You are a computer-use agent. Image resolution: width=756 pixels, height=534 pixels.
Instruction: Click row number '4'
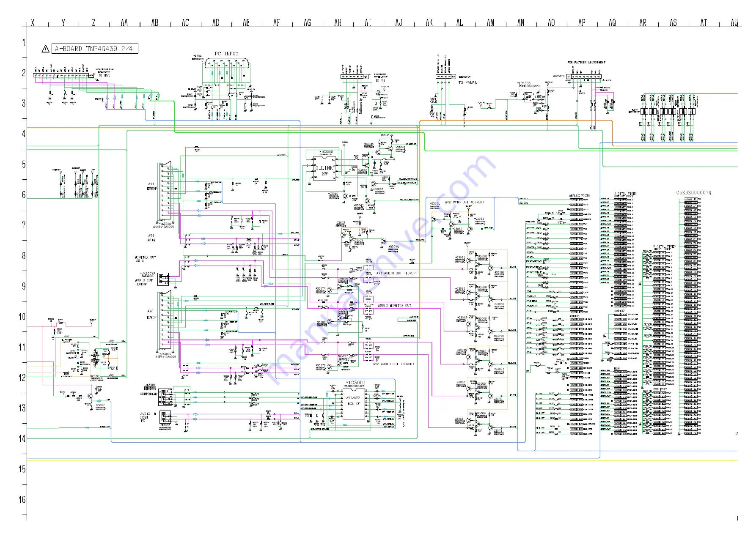(x=24, y=134)
